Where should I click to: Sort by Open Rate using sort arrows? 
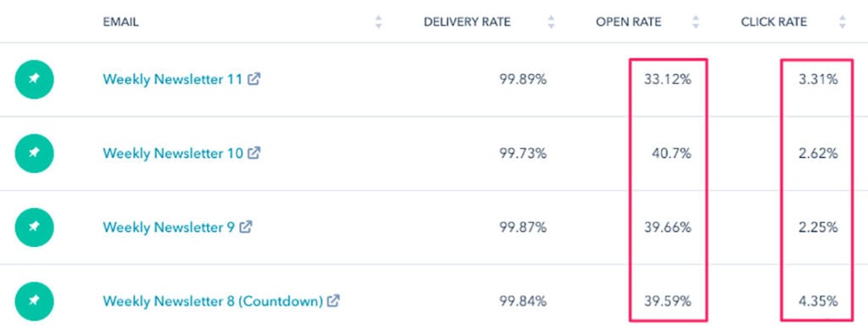[696, 22]
